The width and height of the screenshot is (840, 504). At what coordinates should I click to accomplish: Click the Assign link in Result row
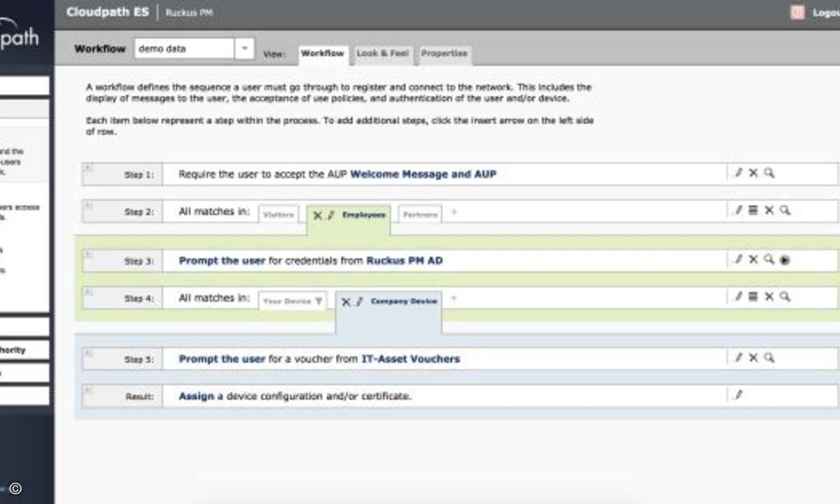196,395
